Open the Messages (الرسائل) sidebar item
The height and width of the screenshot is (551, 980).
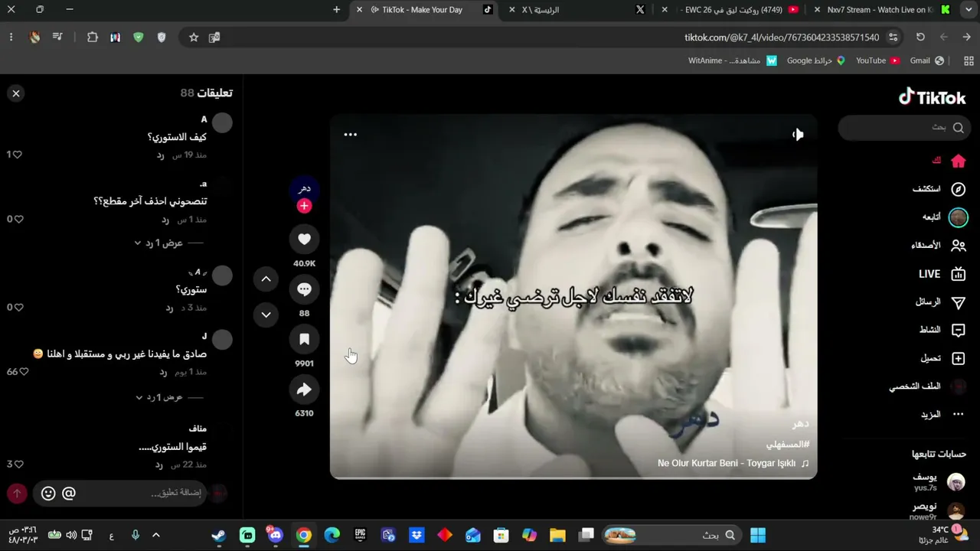click(940, 302)
